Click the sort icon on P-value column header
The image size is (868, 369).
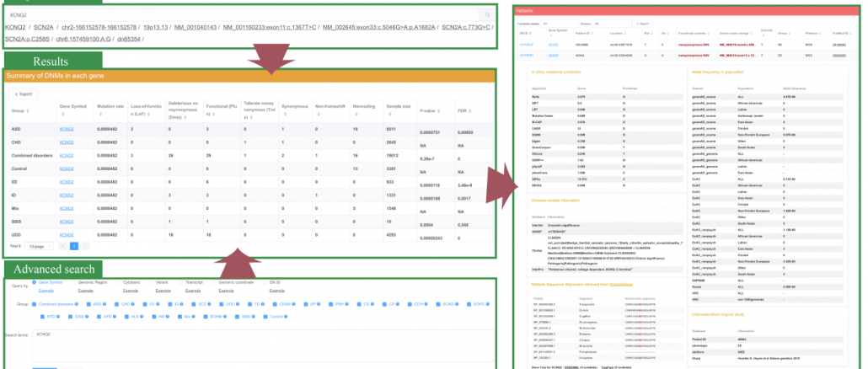tap(440, 111)
